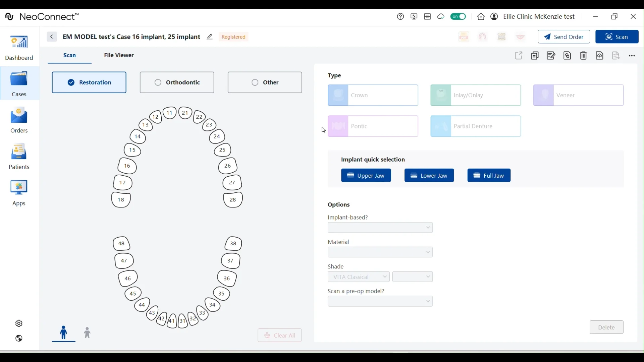Open the VITA Classical shade dropdown
The height and width of the screenshot is (362, 644).
[x=358, y=277]
